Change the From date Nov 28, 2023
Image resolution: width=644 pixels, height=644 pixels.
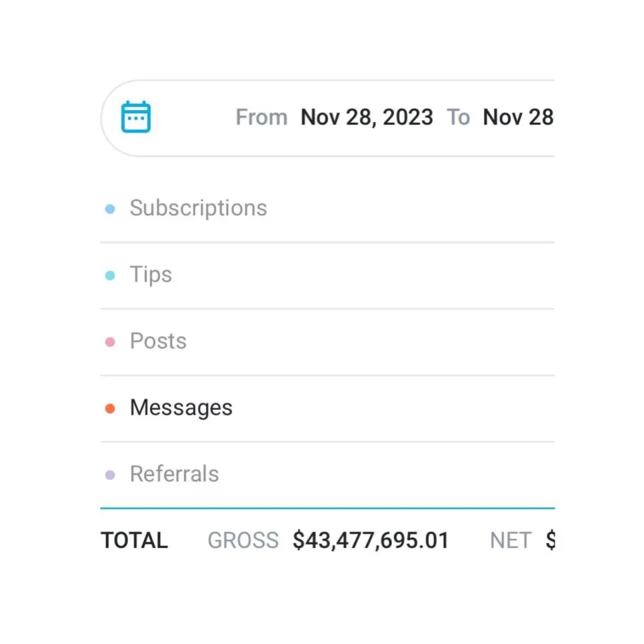coord(367,118)
